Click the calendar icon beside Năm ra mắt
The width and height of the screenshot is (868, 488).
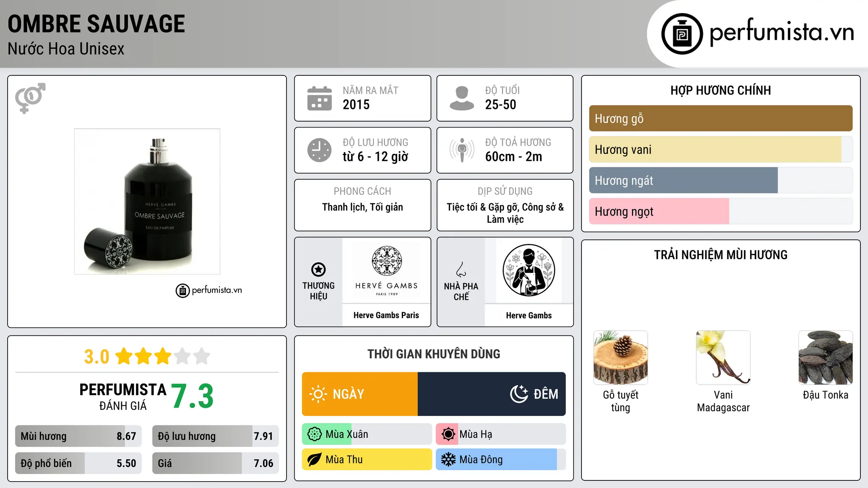pyautogui.click(x=320, y=98)
